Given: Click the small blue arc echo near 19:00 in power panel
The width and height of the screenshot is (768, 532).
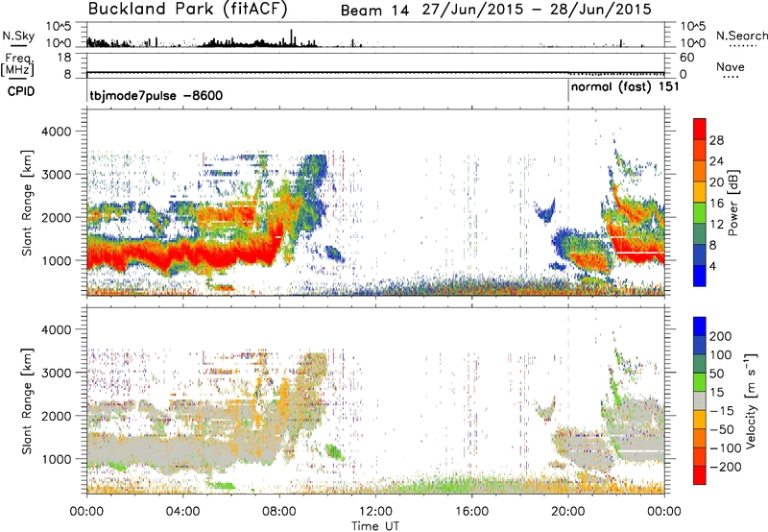Looking at the screenshot, I should [545, 211].
